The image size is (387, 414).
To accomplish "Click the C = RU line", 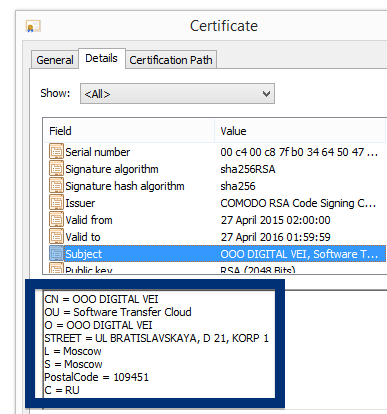I will pyautogui.click(x=62, y=390).
